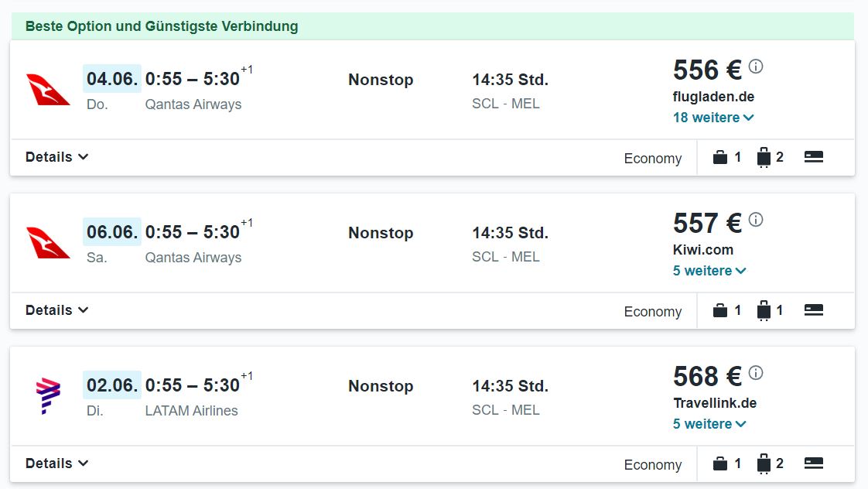Show 5 weitere offers under Travellink.de
The image size is (868, 489).
click(x=709, y=424)
